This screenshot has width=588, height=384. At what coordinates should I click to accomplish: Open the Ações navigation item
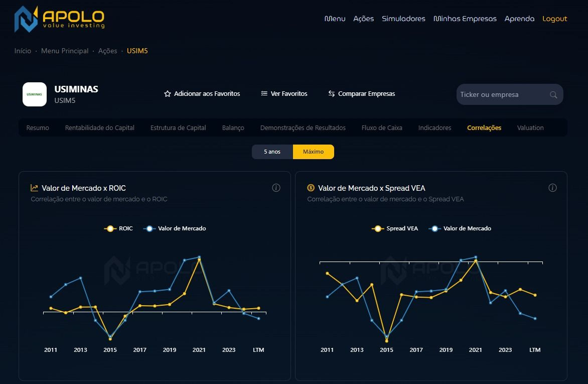click(363, 19)
